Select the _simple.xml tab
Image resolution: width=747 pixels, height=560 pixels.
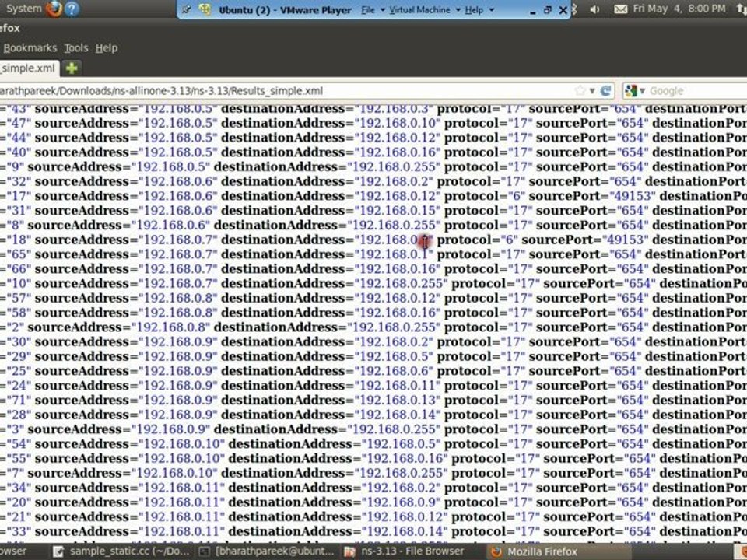[29, 68]
